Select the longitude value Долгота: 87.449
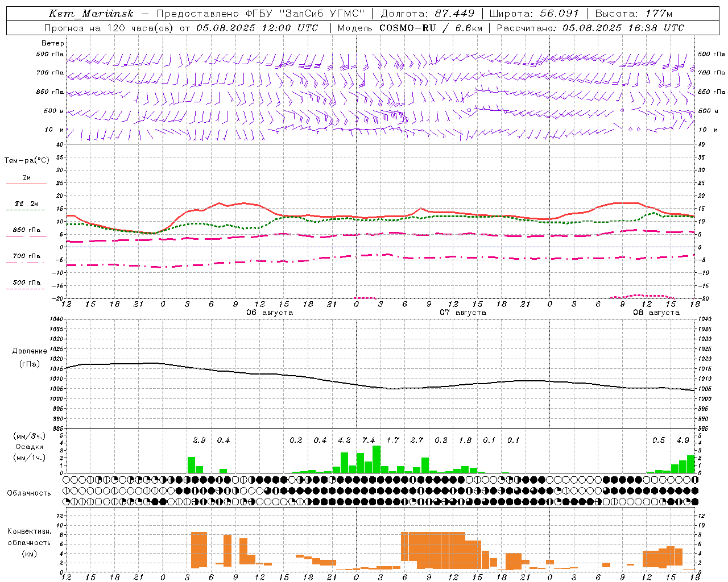Image resolution: width=728 pixels, height=582 pixels. (x=427, y=14)
